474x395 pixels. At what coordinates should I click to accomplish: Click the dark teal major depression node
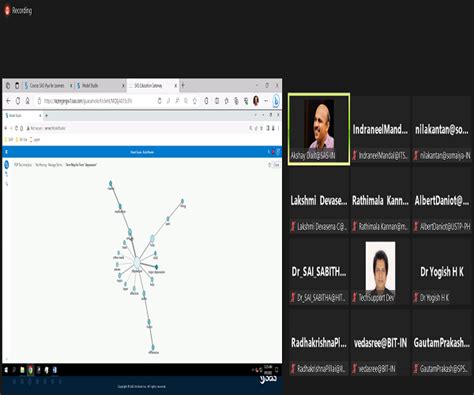click(x=156, y=267)
